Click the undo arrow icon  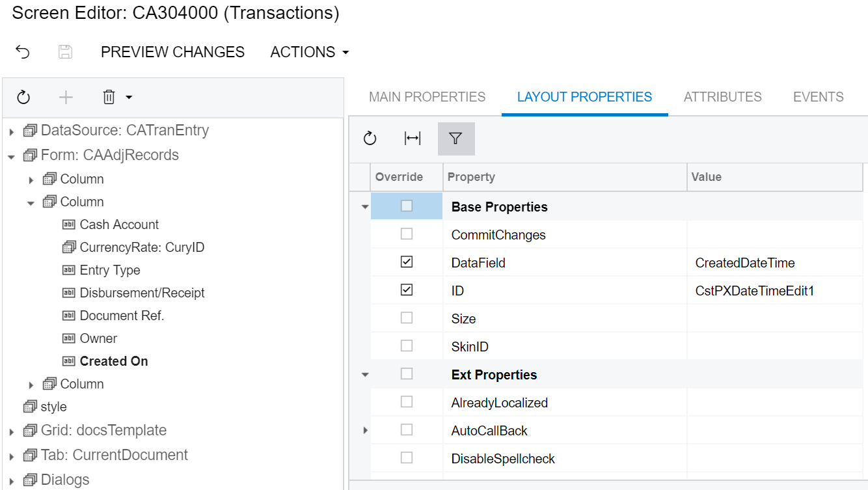point(23,52)
